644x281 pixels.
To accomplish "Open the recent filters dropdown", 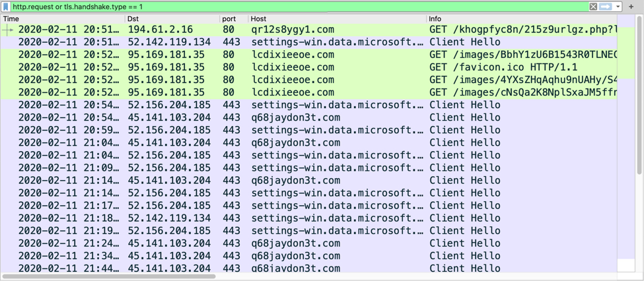I will point(618,7).
